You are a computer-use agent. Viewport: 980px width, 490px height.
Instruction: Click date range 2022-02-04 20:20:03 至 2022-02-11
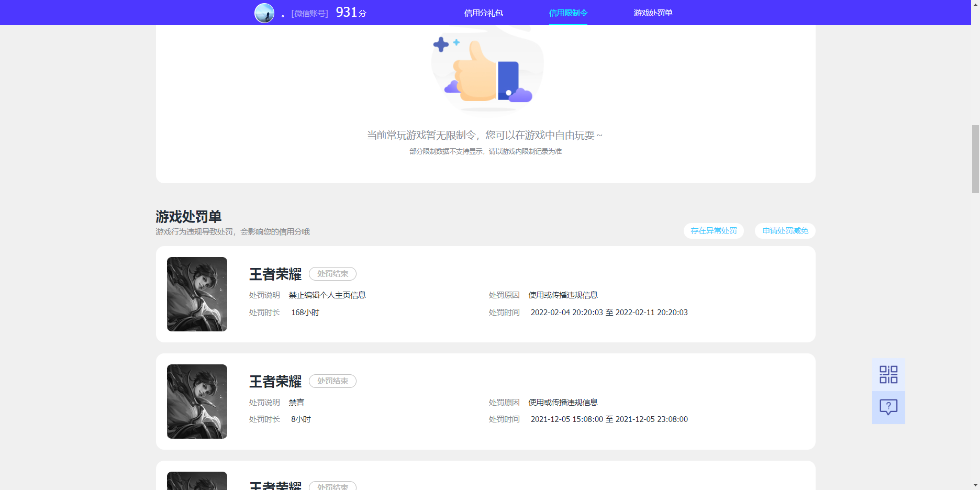(x=609, y=313)
